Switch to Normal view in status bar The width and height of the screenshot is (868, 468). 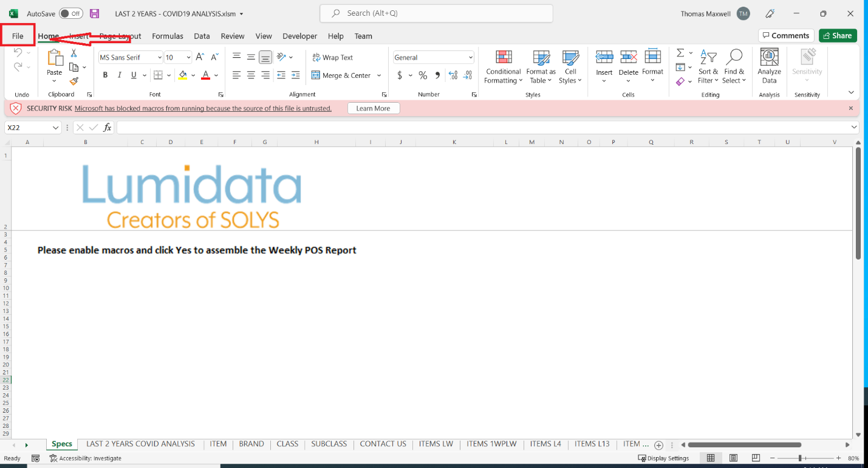pos(711,458)
